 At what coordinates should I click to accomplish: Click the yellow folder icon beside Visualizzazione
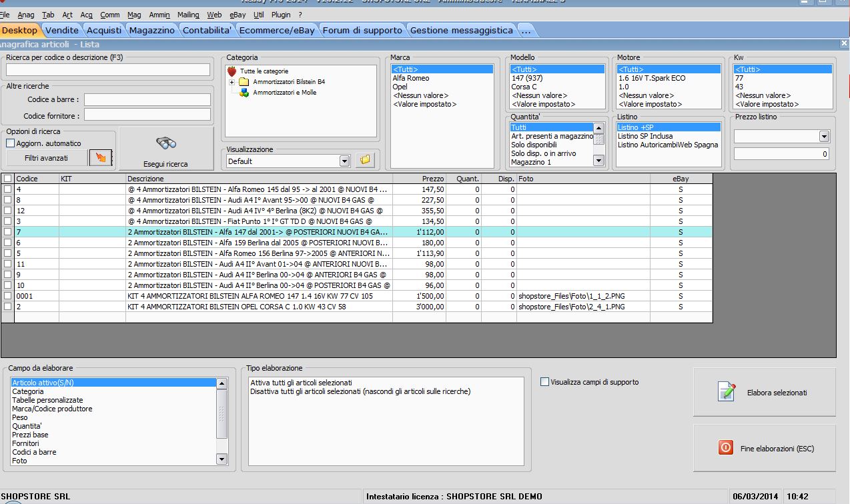pyautogui.click(x=364, y=160)
